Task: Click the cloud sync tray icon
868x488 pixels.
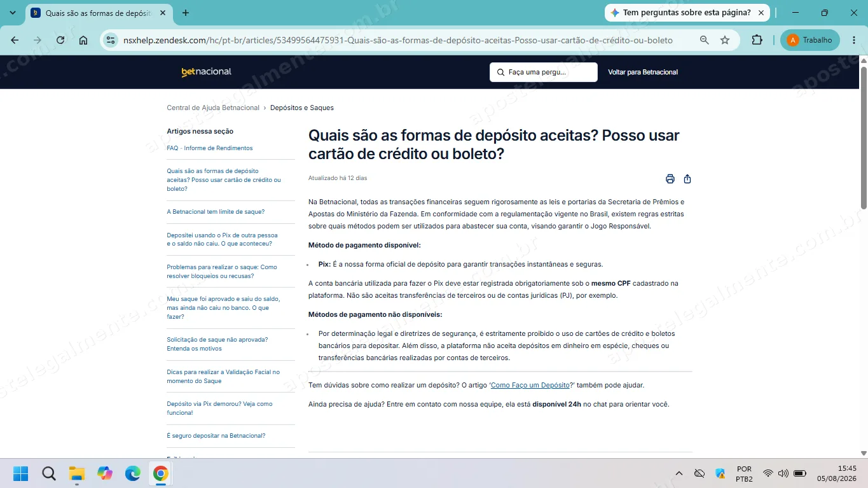Action: (699, 473)
